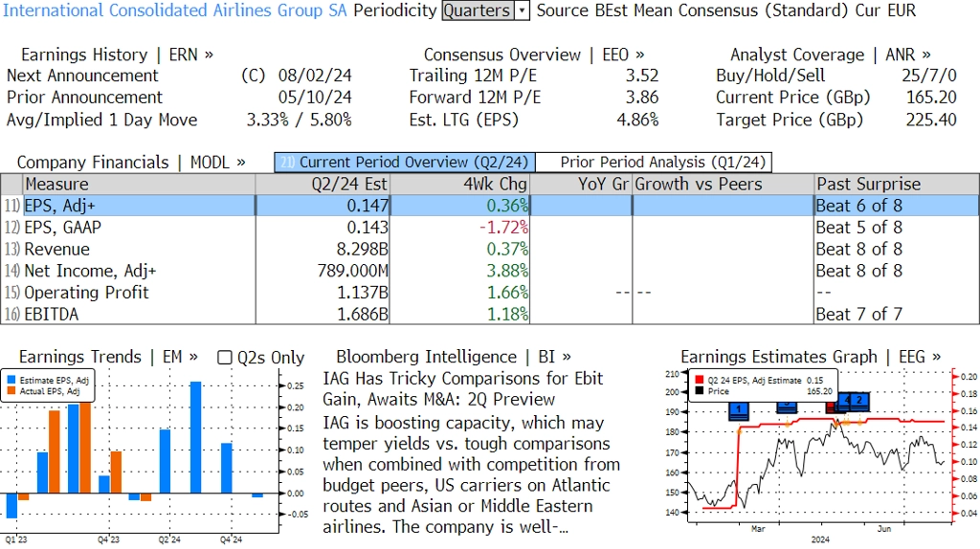Screen dimensions: 980x549
Task: Click the orange Actual EPS, Adj legend swatch
Action: pyautogui.click(x=11, y=391)
